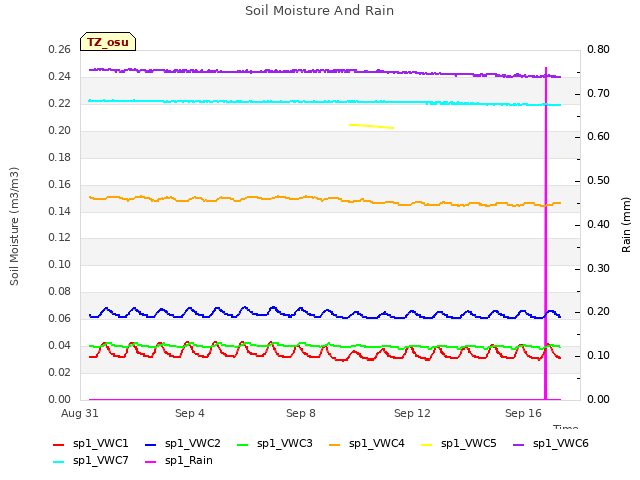Click the sp1_VWC6 legend label
The width and height of the screenshot is (640, 480).
click(561, 443)
